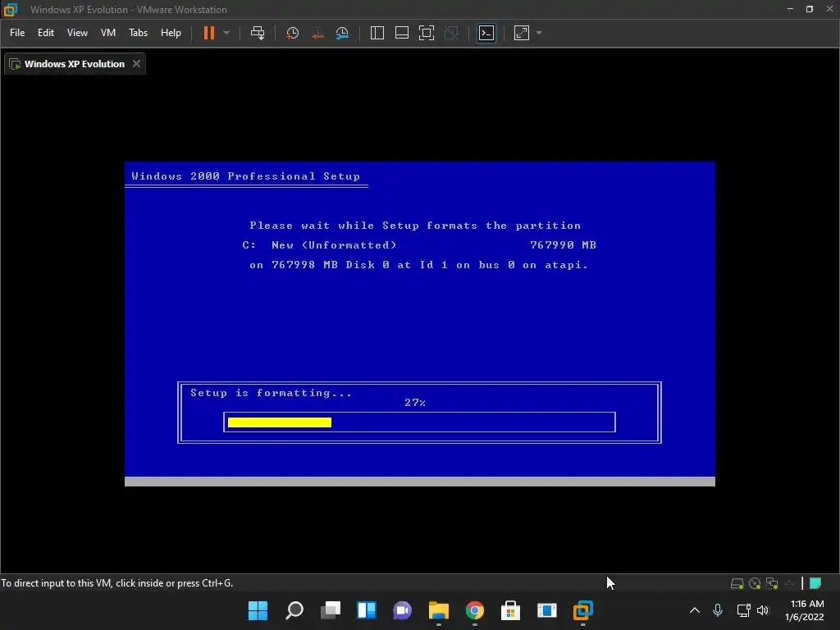This screenshot has height=630, width=840.
Task: Select the Windows XP Evolution tab
Action: click(75, 64)
